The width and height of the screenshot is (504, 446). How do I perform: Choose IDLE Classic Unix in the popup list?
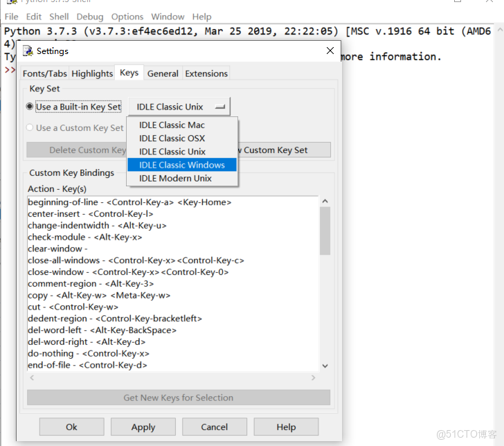pyautogui.click(x=182, y=152)
